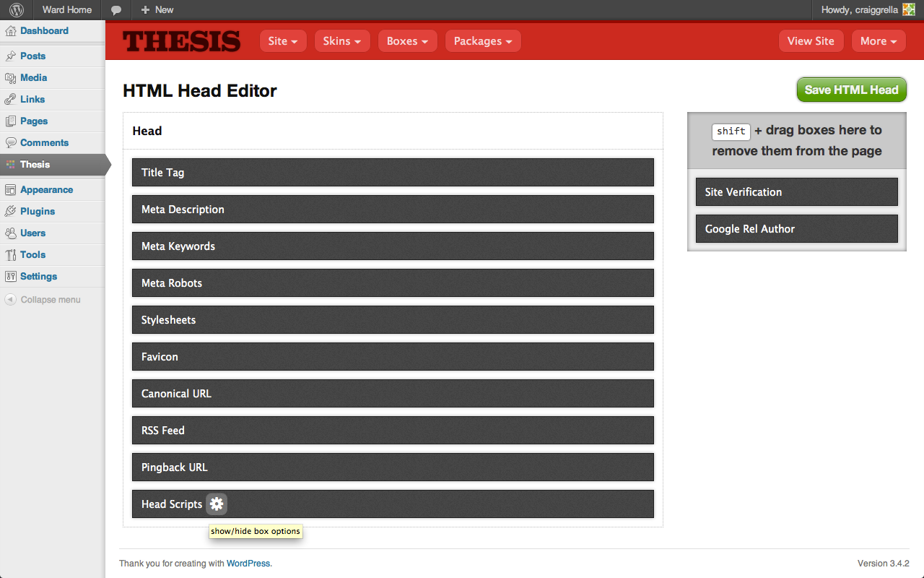Select the Favicon box

[x=393, y=357]
